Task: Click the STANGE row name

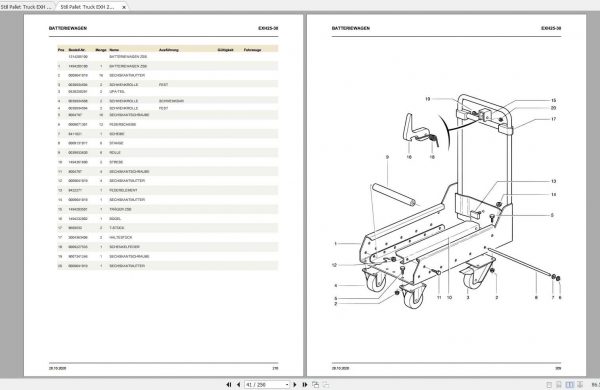Action: 116,143
